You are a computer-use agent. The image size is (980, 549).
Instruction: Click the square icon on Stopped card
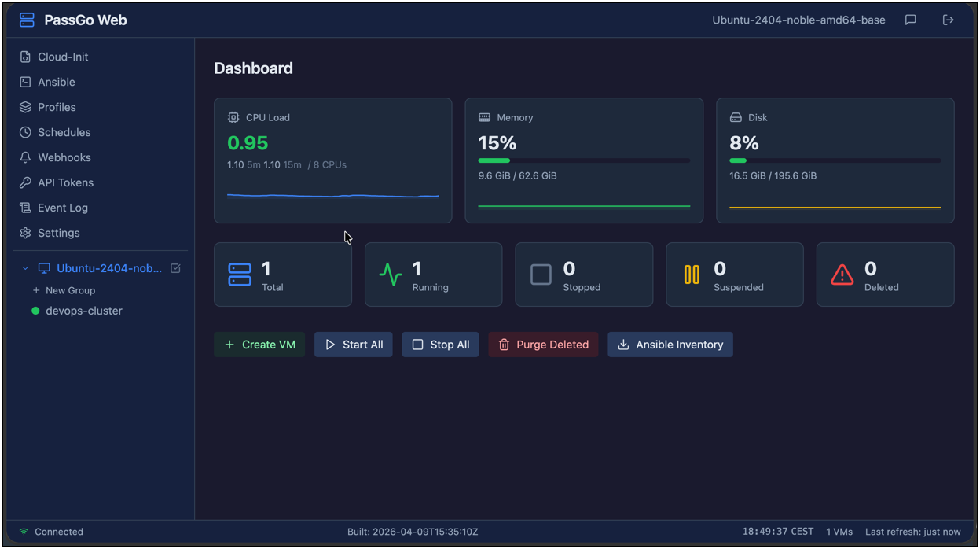coord(541,274)
